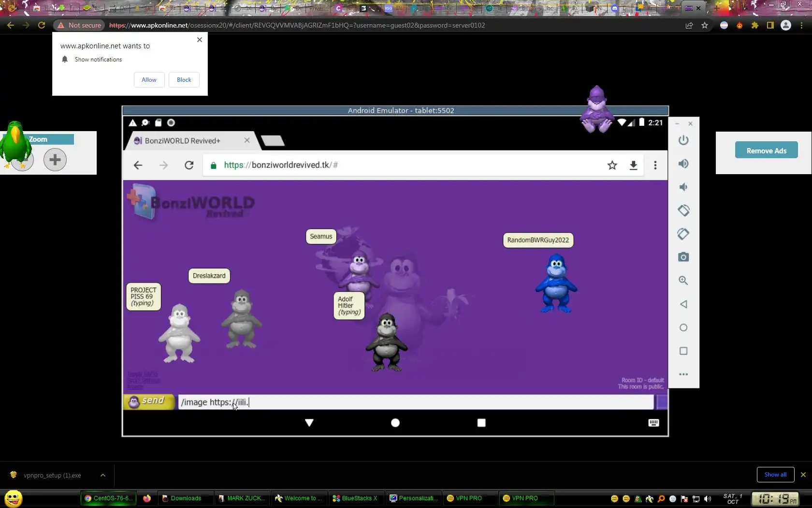
Task: Click the Not secure site info badge
Action: point(79,25)
